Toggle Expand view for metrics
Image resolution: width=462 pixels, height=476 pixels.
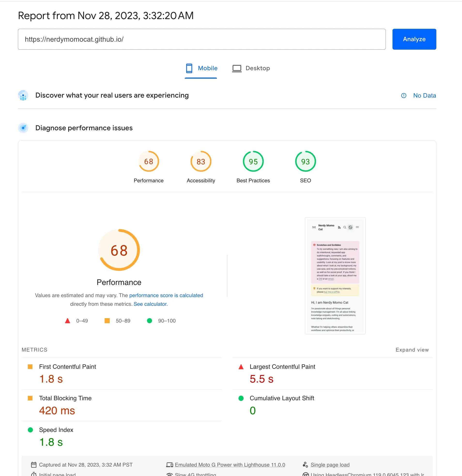pos(412,350)
